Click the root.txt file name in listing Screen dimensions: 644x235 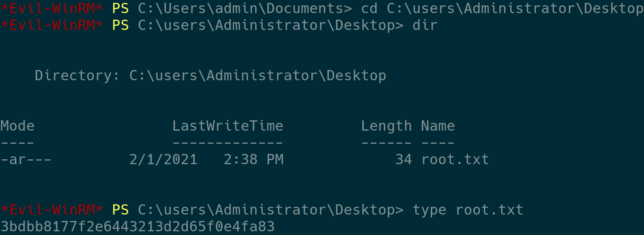click(455, 159)
